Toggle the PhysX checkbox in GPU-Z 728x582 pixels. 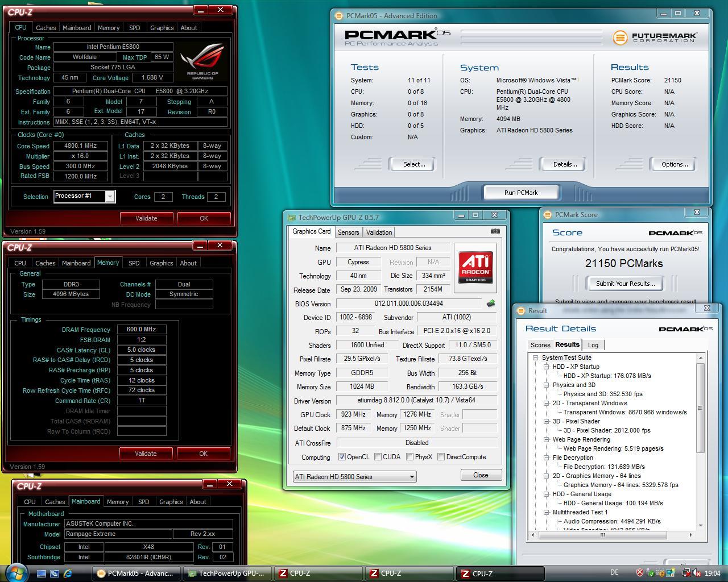click(409, 457)
